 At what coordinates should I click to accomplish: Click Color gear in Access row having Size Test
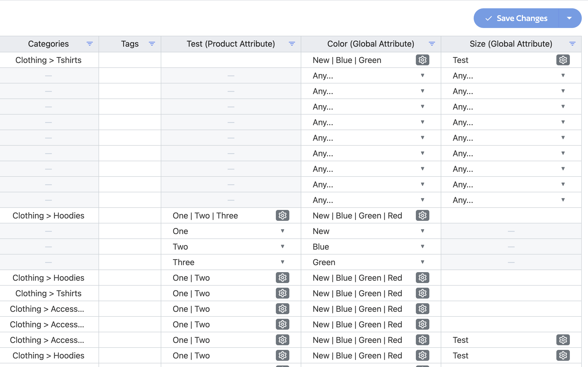(423, 340)
